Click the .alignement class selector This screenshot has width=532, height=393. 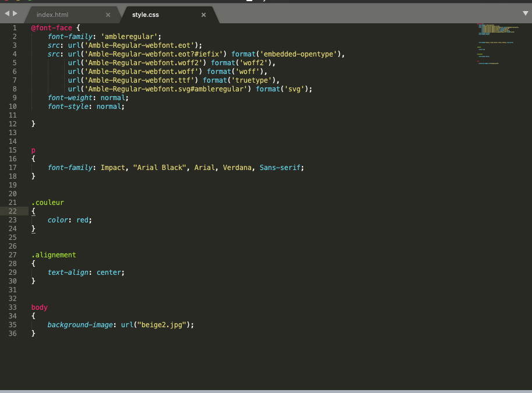(x=54, y=255)
